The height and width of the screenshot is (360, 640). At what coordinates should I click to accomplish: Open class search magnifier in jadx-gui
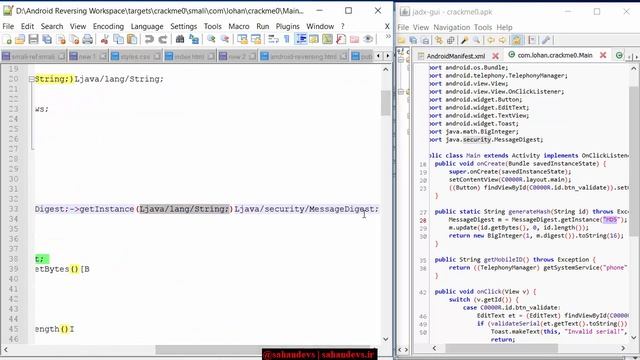476,40
